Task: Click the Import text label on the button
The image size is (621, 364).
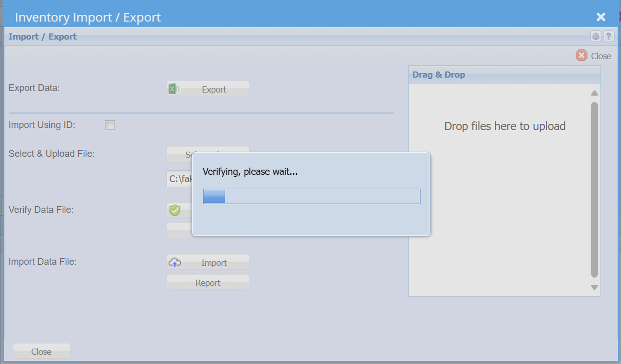Action: point(214,263)
